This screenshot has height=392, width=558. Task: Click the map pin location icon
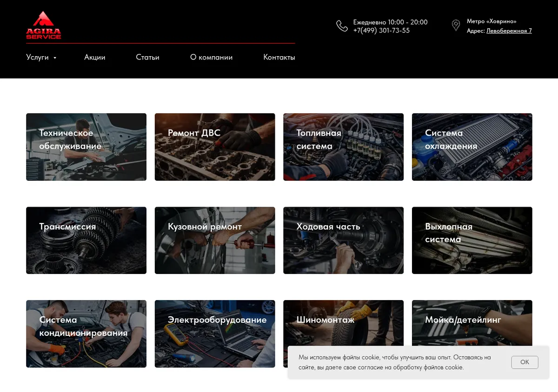[x=456, y=26]
